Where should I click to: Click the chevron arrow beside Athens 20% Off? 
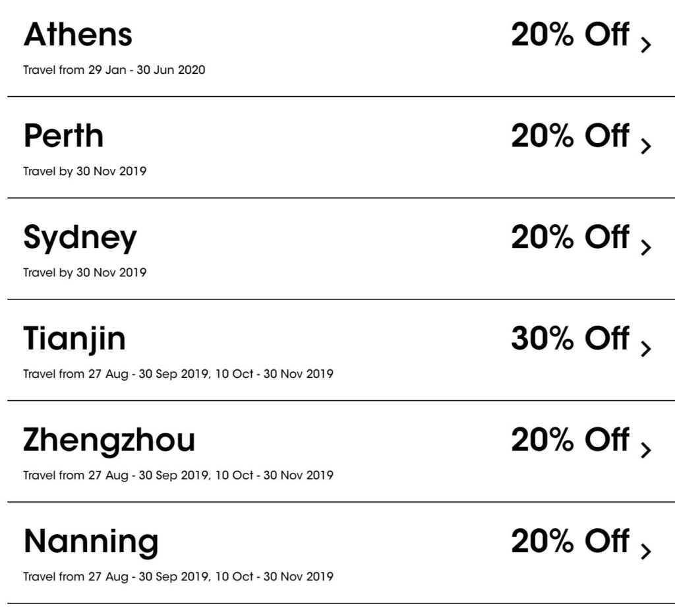(x=646, y=45)
